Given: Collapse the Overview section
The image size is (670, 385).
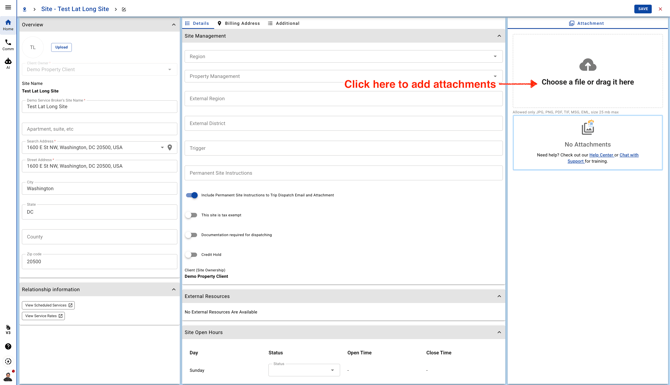Looking at the screenshot, I should click(x=173, y=25).
